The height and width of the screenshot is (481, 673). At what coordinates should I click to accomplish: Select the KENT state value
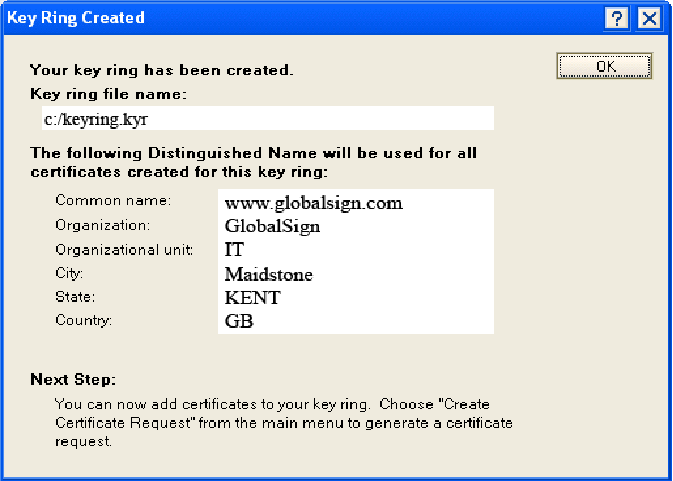pyautogui.click(x=252, y=297)
